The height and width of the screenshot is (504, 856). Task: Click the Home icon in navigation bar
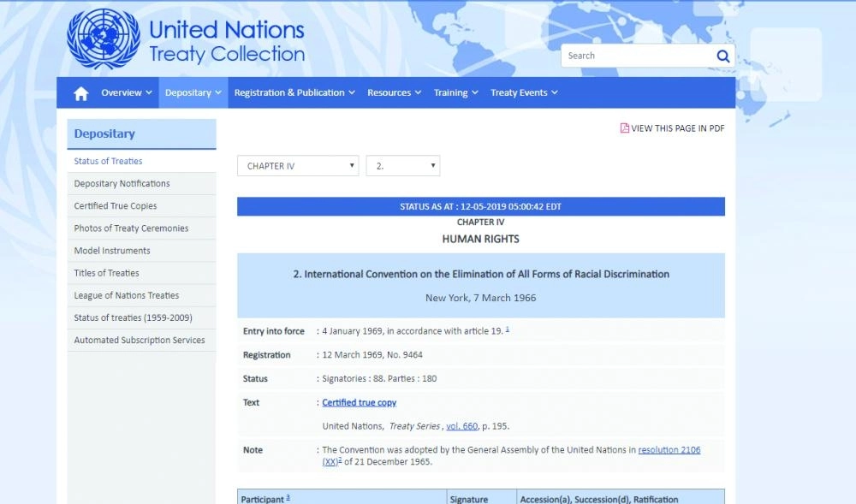click(81, 93)
